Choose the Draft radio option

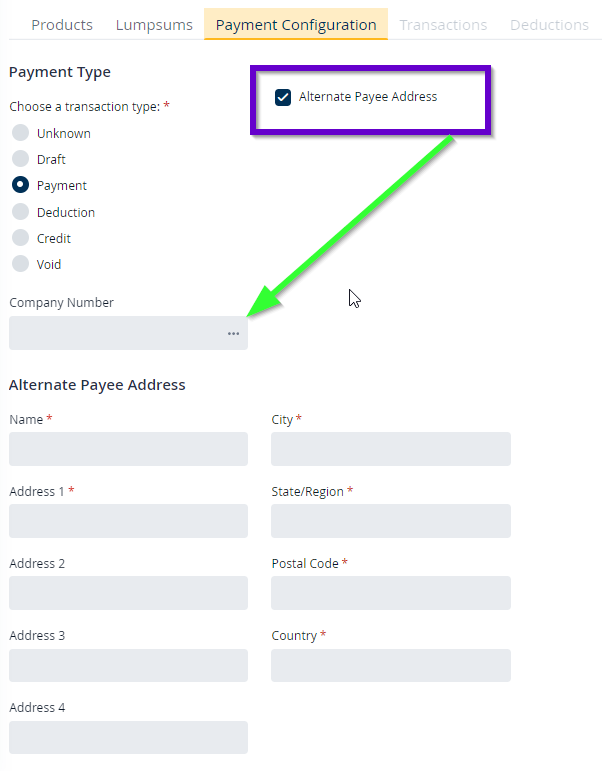click(20, 159)
